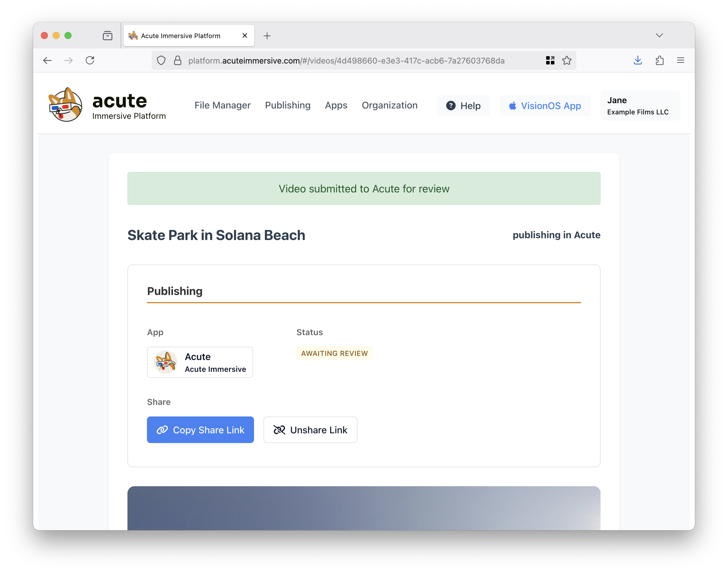Click the Acute corgi logo
728x574 pixels.
pos(65,105)
